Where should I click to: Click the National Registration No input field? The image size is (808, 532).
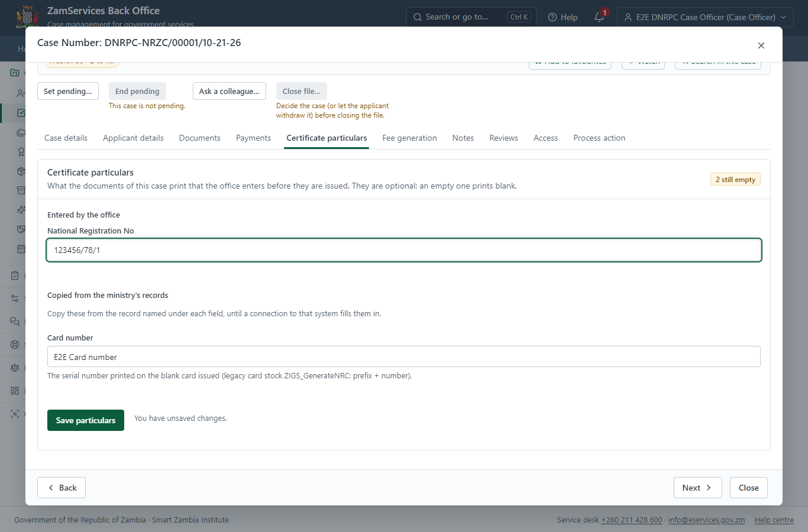point(404,250)
